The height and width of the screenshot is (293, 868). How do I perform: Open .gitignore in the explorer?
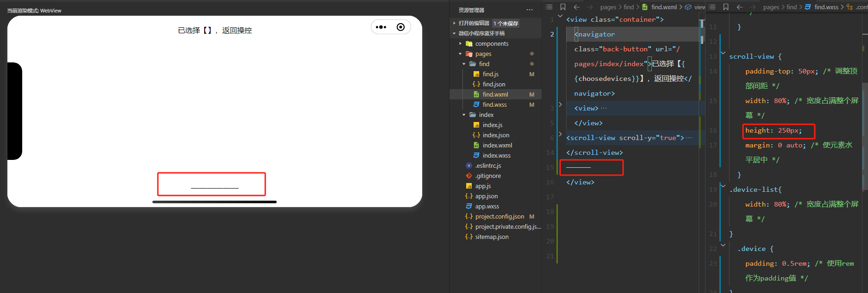point(488,176)
